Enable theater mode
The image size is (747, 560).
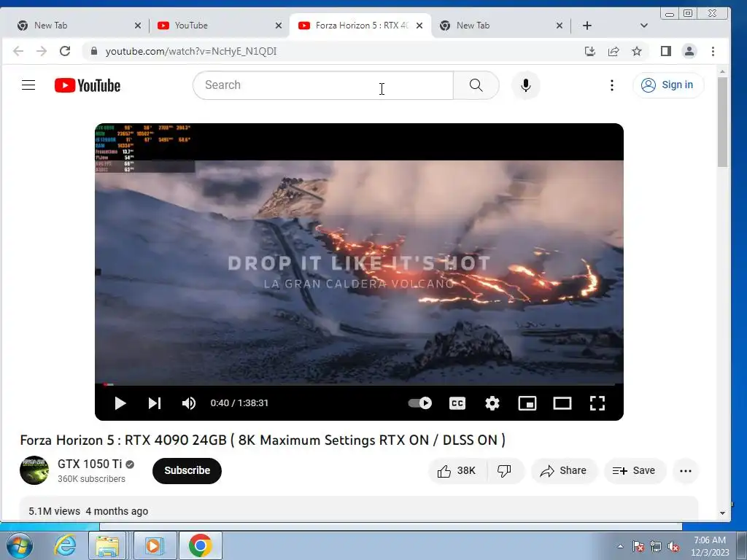[x=562, y=403]
